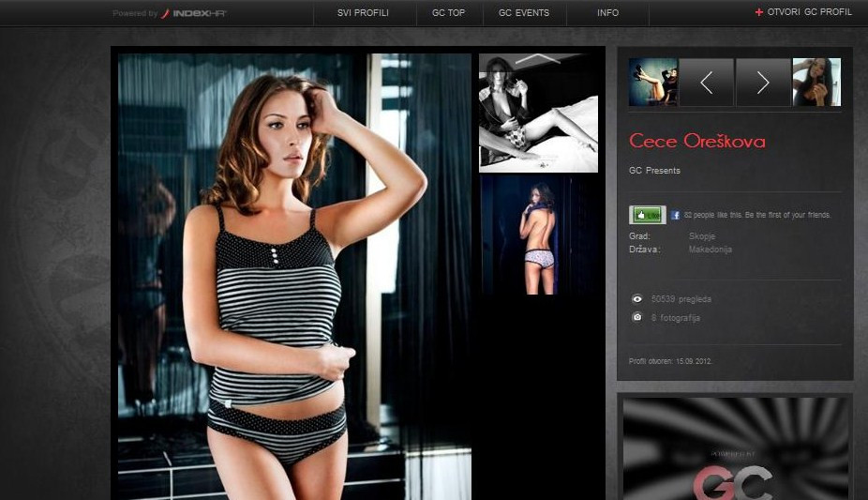This screenshot has width=868, height=500.
Task: Click the large main profile photo
Action: (x=294, y=277)
